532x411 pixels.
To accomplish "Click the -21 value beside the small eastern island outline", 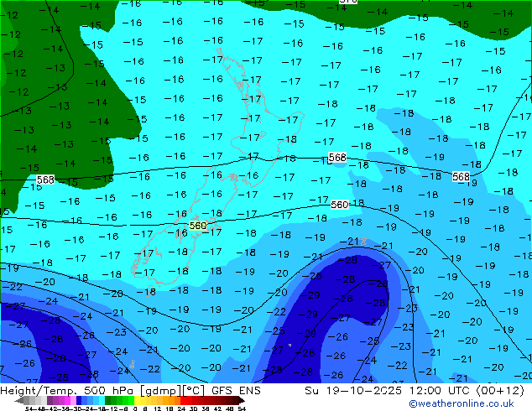I will click(349, 242).
